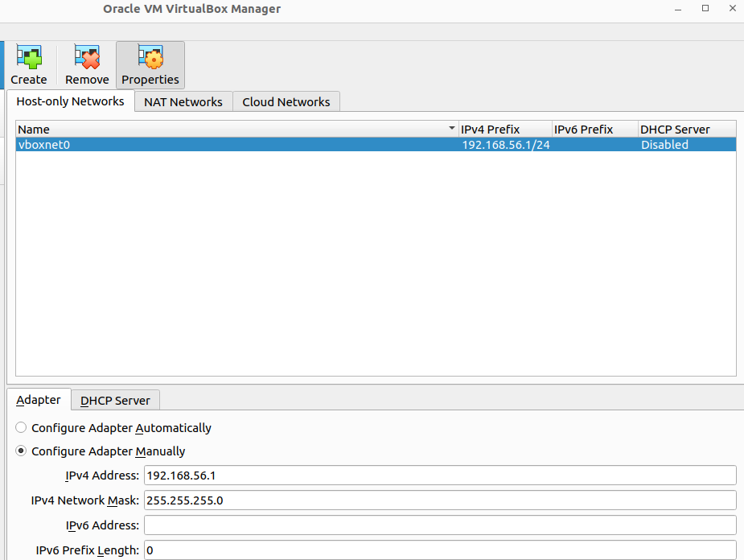Select the vboxnet0 network row
The image size is (744, 560).
tap(376, 145)
